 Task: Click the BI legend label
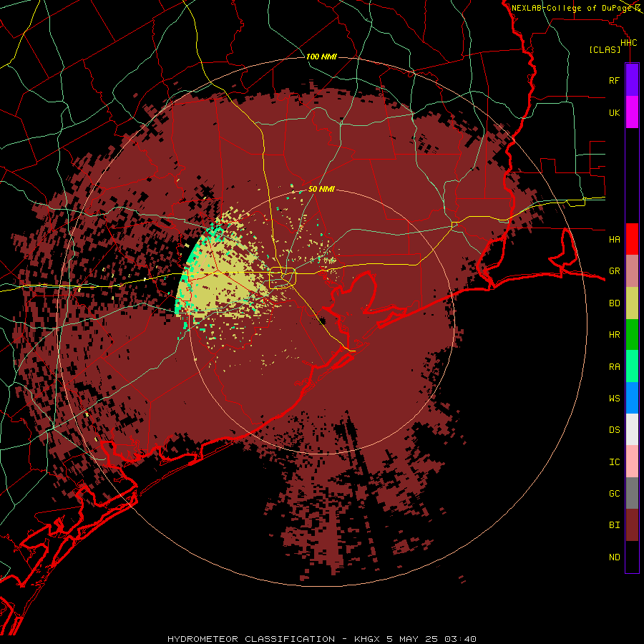[x=614, y=525]
